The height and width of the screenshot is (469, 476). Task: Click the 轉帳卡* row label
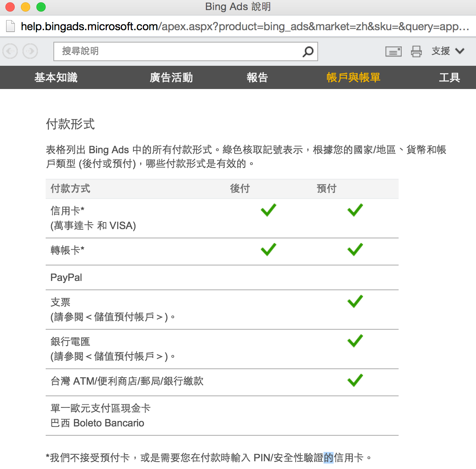pos(67,250)
